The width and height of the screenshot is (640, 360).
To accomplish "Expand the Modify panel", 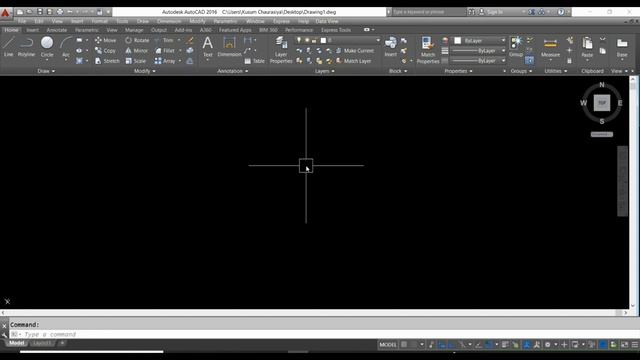I will click(x=144, y=71).
